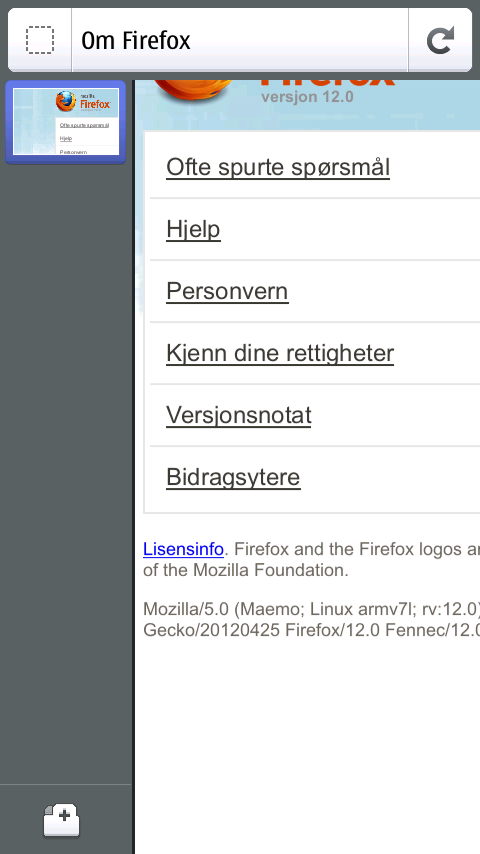
Task: Click the 'versjon 12.0' text
Action: click(x=307, y=97)
